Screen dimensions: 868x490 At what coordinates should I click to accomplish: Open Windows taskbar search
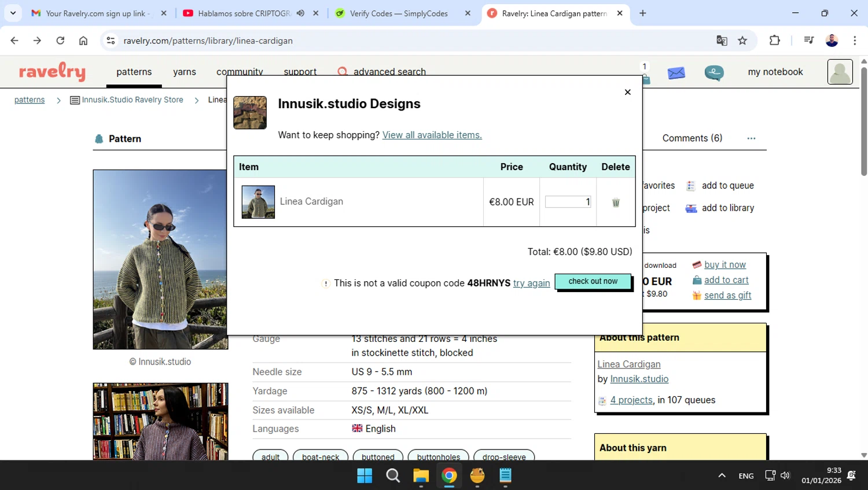click(x=393, y=476)
